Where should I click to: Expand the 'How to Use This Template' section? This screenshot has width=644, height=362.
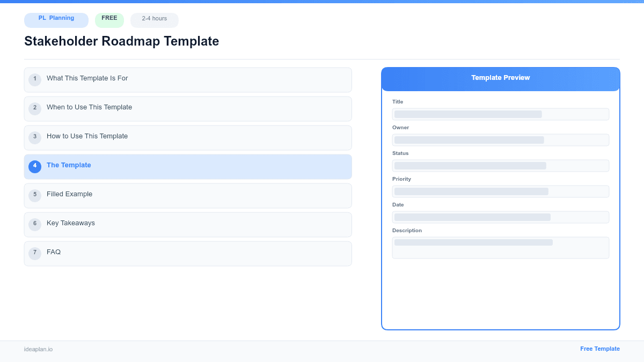click(188, 137)
